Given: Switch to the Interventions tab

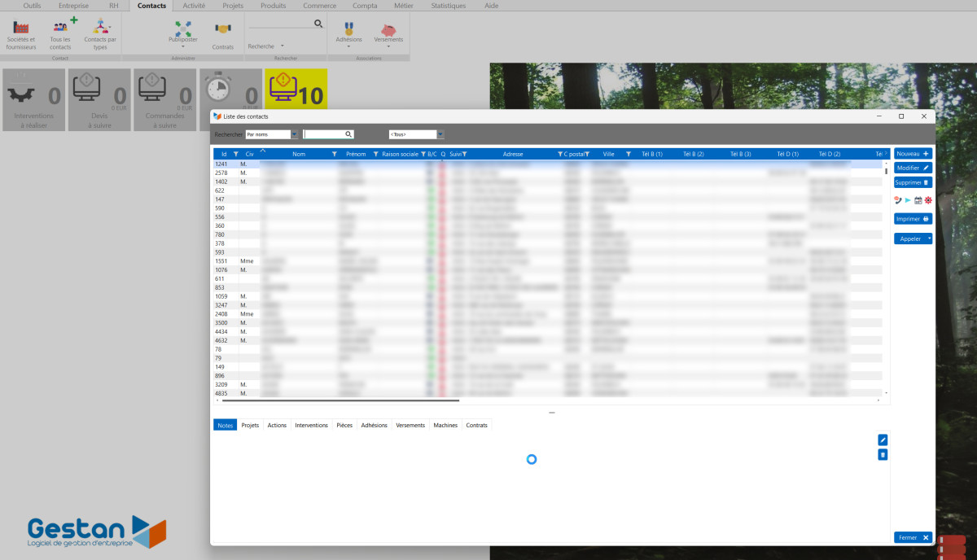Looking at the screenshot, I should pyautogui.click(x=311, y=425).
